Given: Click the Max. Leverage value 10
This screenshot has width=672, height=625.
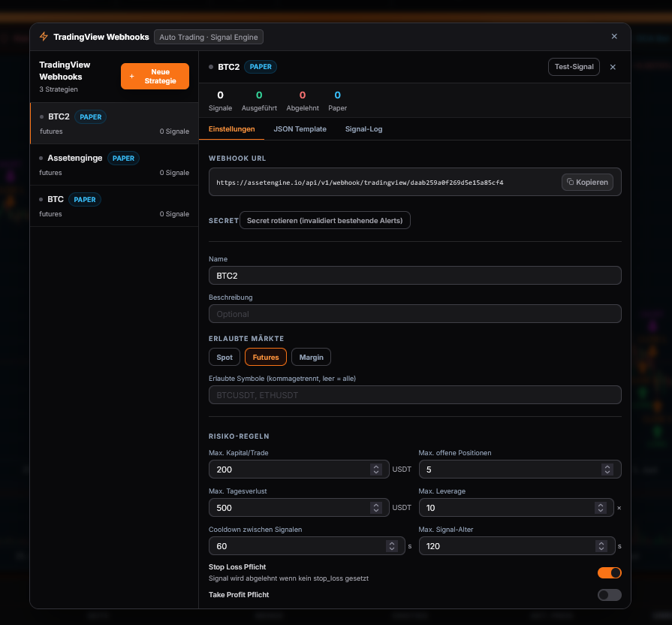Looking at the screenshot, I should (x=431, y=508).
